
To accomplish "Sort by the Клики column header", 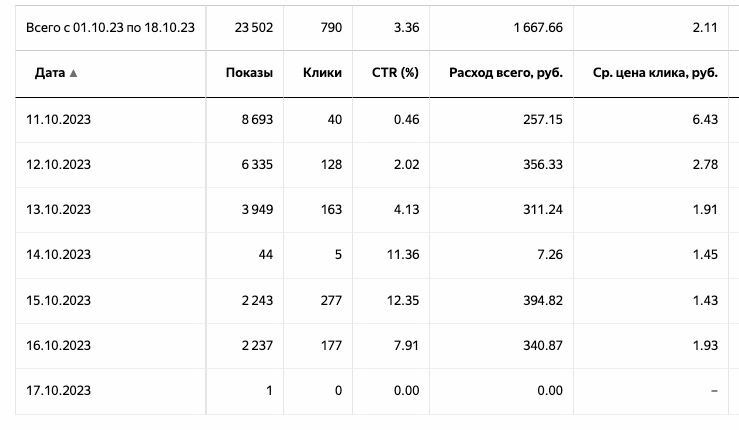I will click(321, 73).
